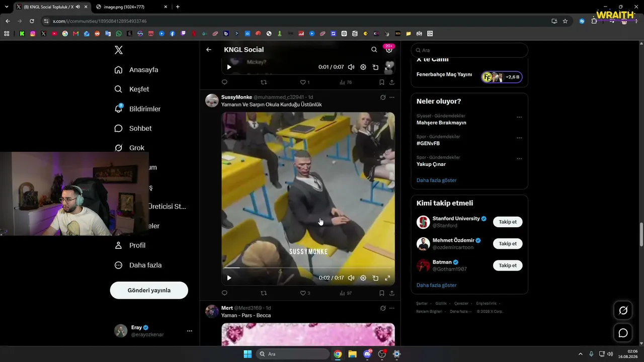The height and width of the screenshot is (362, 644).
Task: Like the SussyMonke post with 3 likes
Action: [305, 293]
